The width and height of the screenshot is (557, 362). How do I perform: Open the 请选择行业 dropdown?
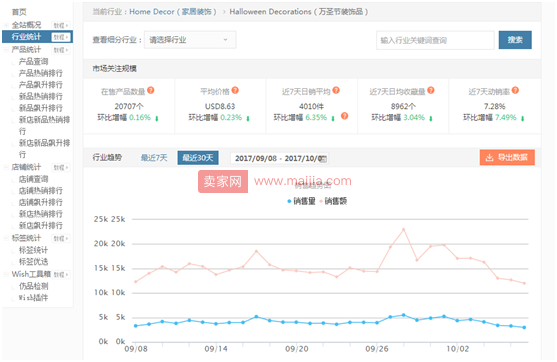190,40
